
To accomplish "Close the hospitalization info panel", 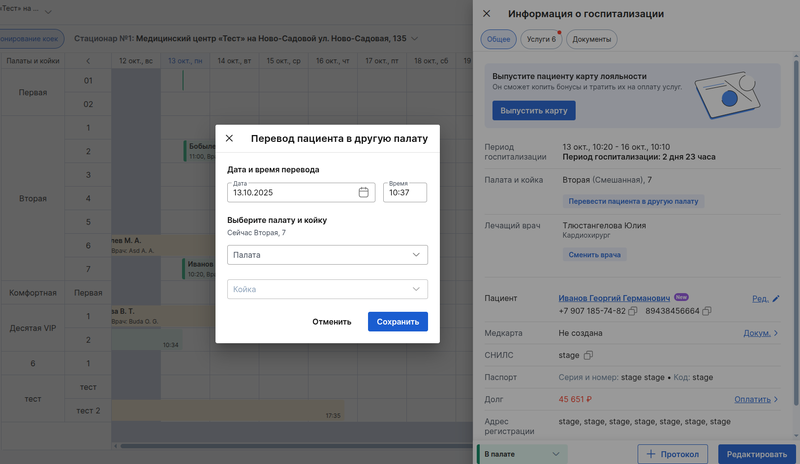I will (x=487, y=14).
